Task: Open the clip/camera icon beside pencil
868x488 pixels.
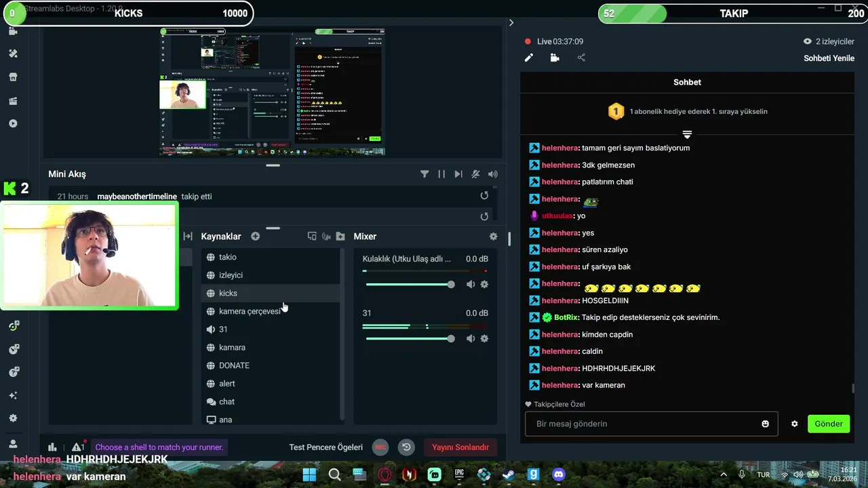Action: [555, 58]
